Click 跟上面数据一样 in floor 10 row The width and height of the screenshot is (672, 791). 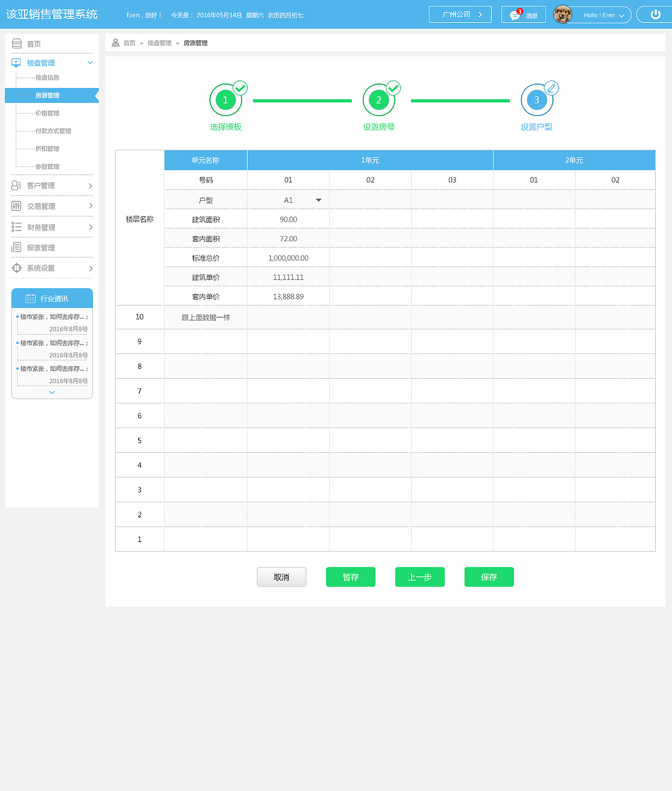pyautogui.click(x=206, y=317)
